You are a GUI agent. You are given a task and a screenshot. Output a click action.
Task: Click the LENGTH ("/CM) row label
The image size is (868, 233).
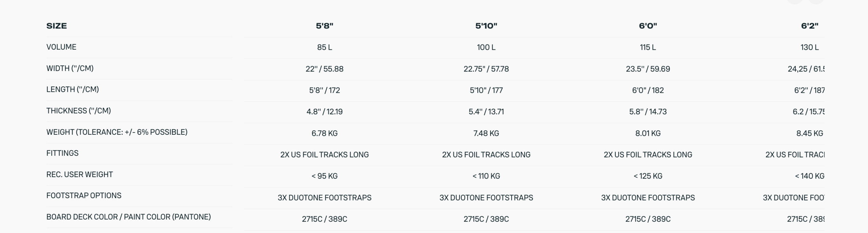click(73, 89)
